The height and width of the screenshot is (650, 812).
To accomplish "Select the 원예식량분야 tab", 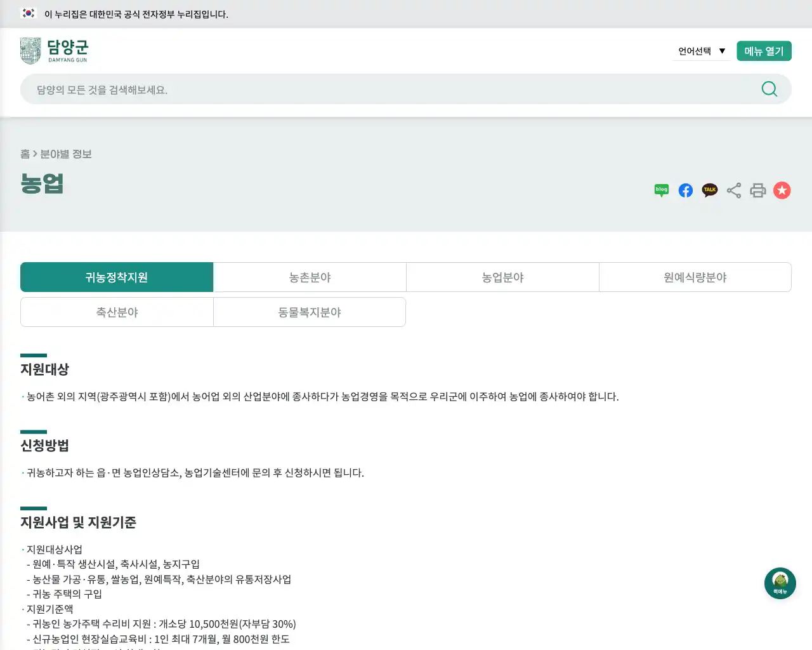I will coord(695,277).
